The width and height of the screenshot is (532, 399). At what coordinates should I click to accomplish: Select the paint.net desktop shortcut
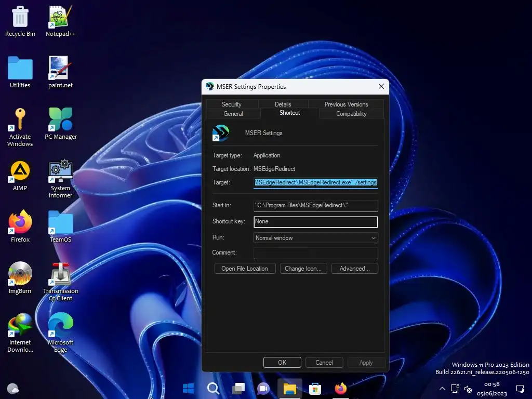point(60,73)
